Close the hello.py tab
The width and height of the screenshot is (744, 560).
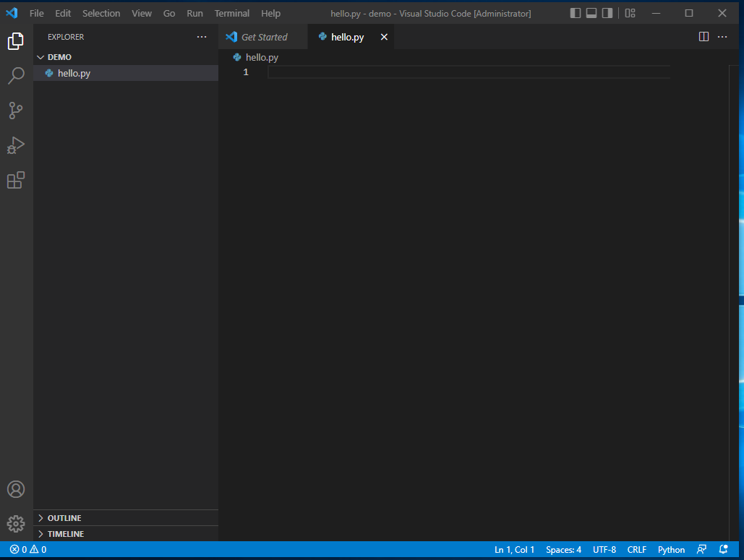pyautogui.click(x=384, y=37)
